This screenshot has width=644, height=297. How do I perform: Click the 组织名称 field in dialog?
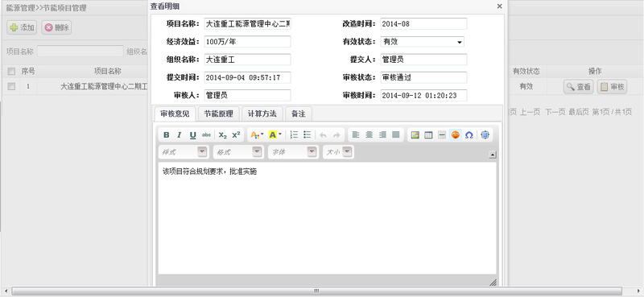click(x=248, y=60)
